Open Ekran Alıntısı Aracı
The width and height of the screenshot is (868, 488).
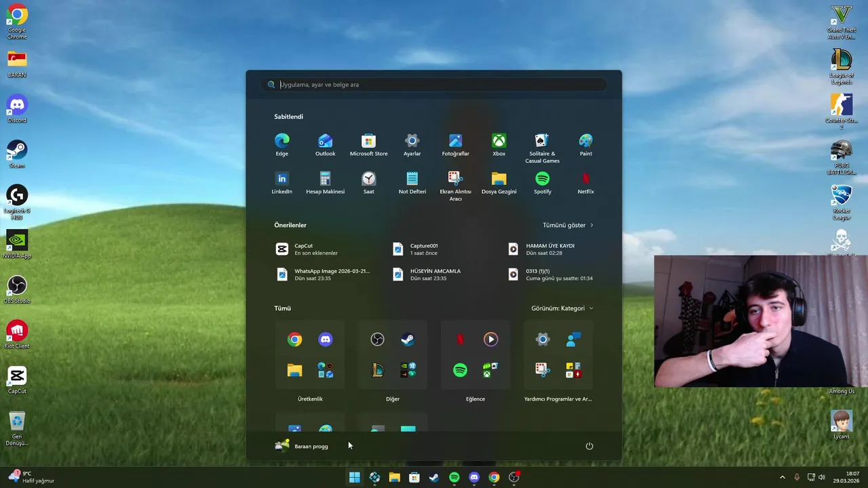click(x=456, y=186)
